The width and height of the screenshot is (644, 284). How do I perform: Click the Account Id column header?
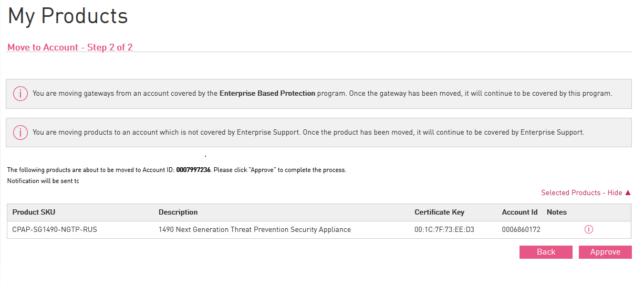click(x=520, y=212)
